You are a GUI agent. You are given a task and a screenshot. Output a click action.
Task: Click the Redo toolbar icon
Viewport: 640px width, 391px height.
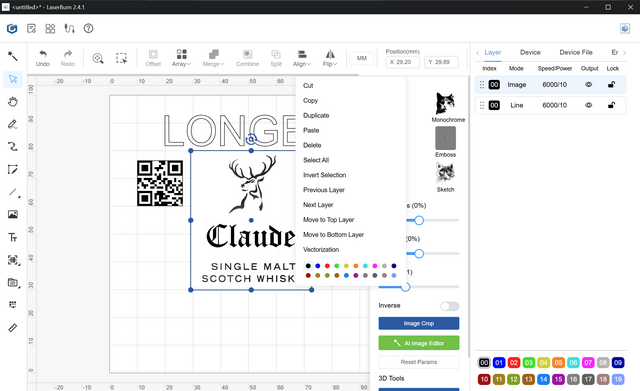(68, 58)
